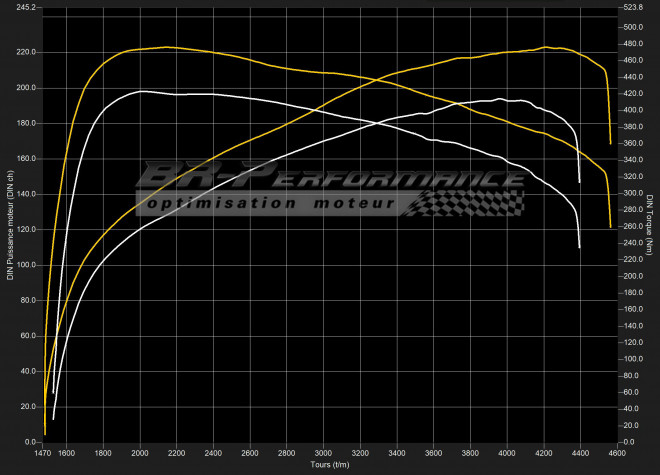
Task: Select the 3000 tick on the x-axis
Action: 323,453
